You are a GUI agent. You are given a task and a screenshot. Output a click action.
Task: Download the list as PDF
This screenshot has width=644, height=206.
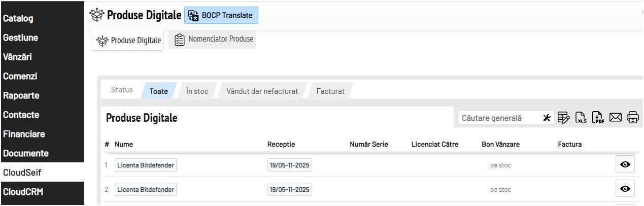[x=598, y=118]
